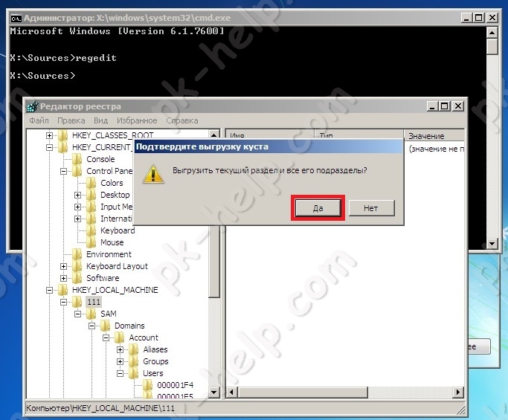Click status bar path HKEY_LOCAL_MACHINE\111

click(x=100, y=408)
